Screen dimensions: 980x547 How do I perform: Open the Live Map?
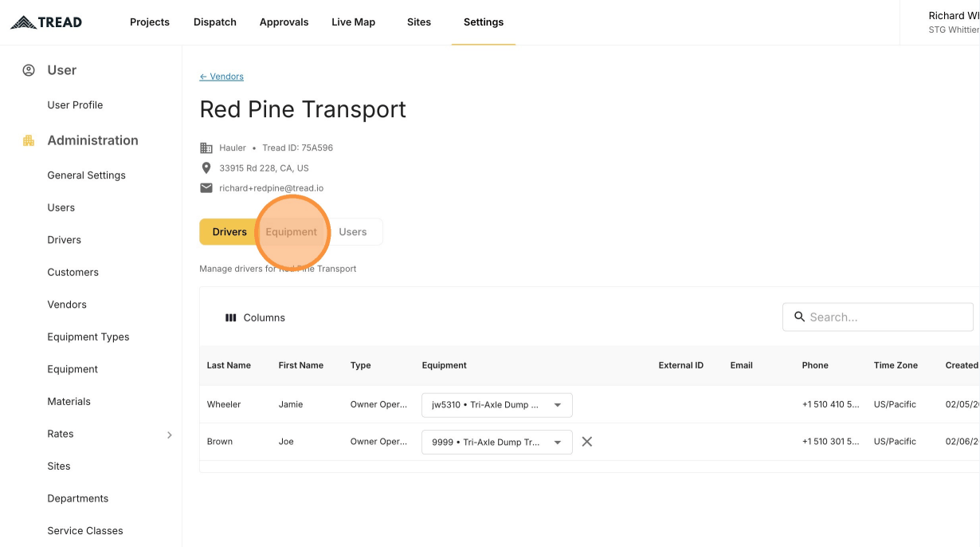point(353,22)
